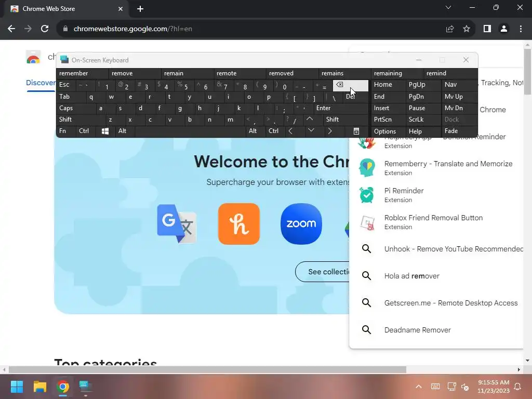Open Chrome profile menu
Screen dimensions: 532x399
click(x=504, y=29)
